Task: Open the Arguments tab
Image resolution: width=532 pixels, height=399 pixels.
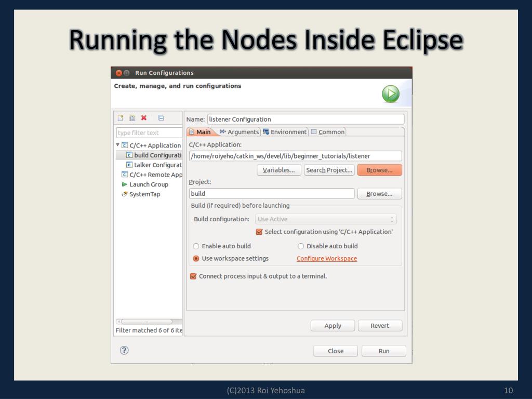Action: [239, 132]
